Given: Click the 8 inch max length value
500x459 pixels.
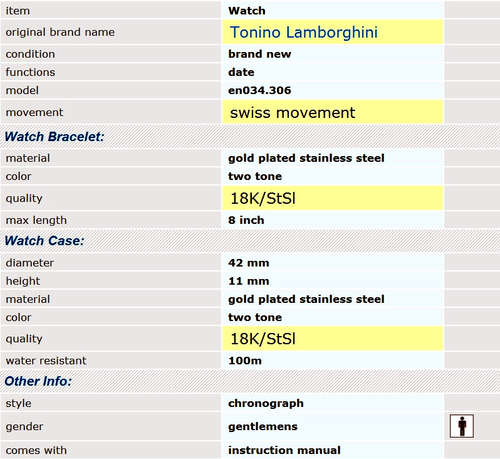Looking at the screenshot, I should (x=246, y=220).
